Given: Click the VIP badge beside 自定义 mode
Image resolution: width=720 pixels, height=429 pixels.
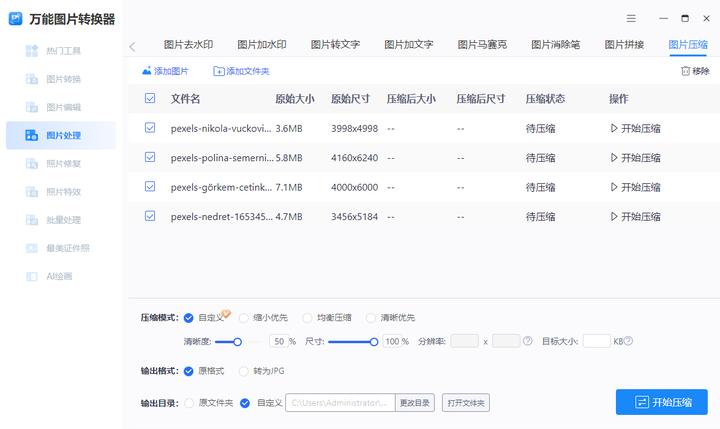Looking at the screenshot, I should [x=225, y=314].
